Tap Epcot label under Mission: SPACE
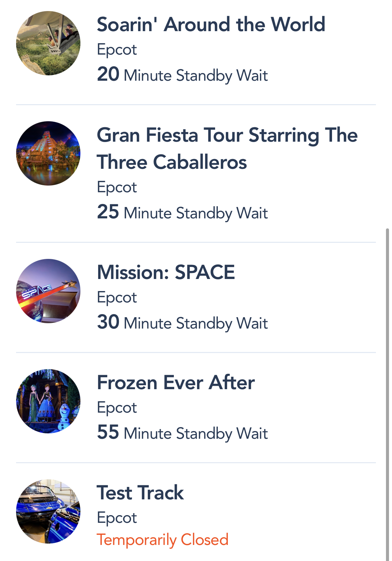Screen dimensions: 392x561 pos(117,297)
